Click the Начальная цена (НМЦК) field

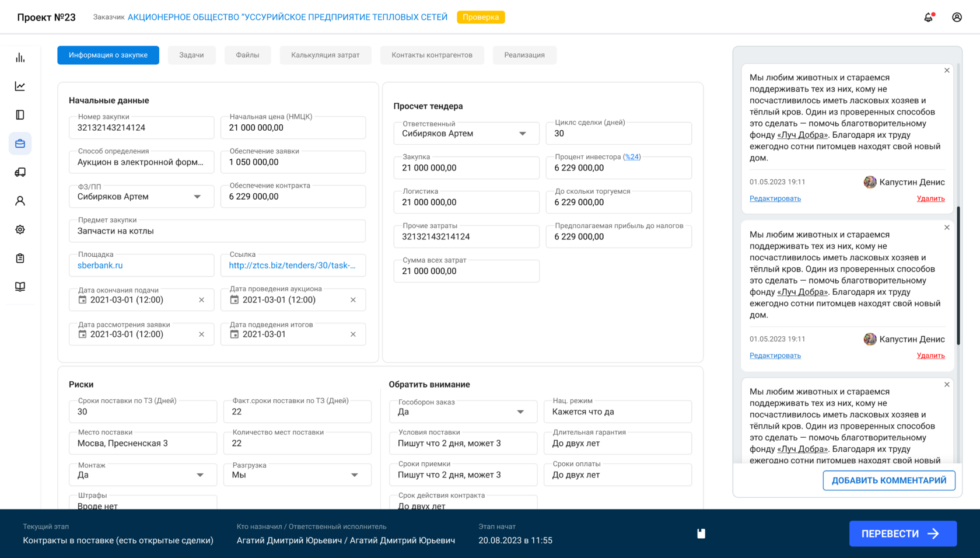pos(293,128)
